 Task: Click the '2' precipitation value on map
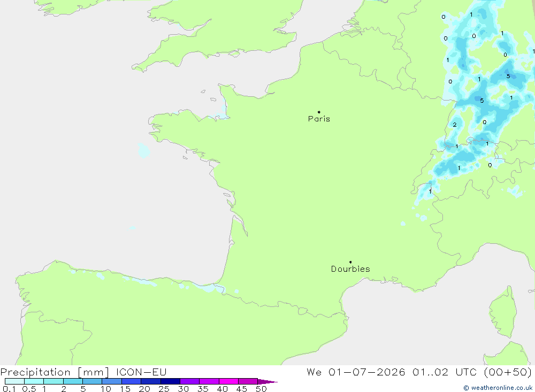click(x=454, y=125)
